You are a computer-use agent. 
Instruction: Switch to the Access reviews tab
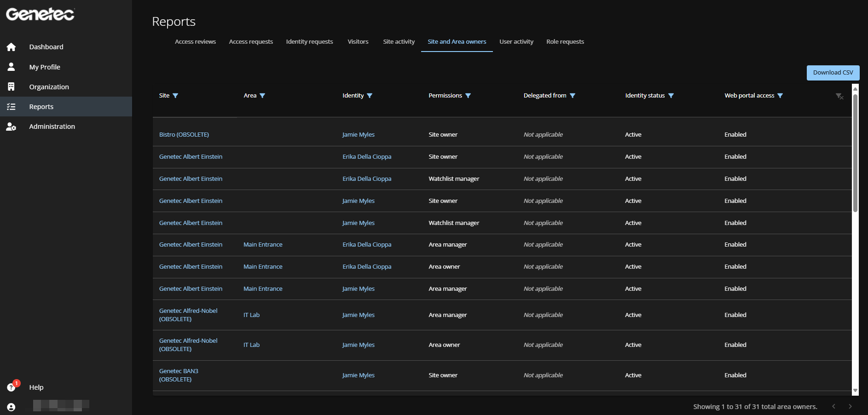click(x=195, y=42)
